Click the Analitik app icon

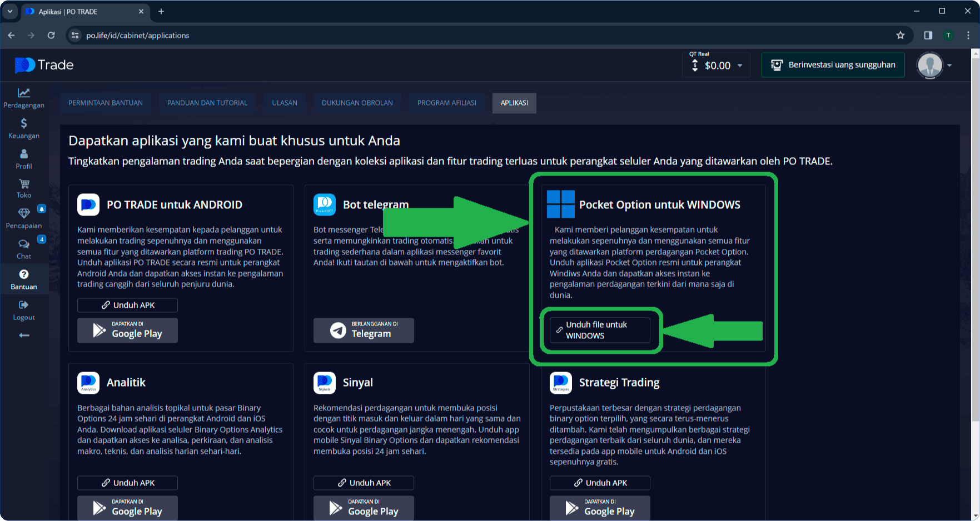[x=88, y=383]
